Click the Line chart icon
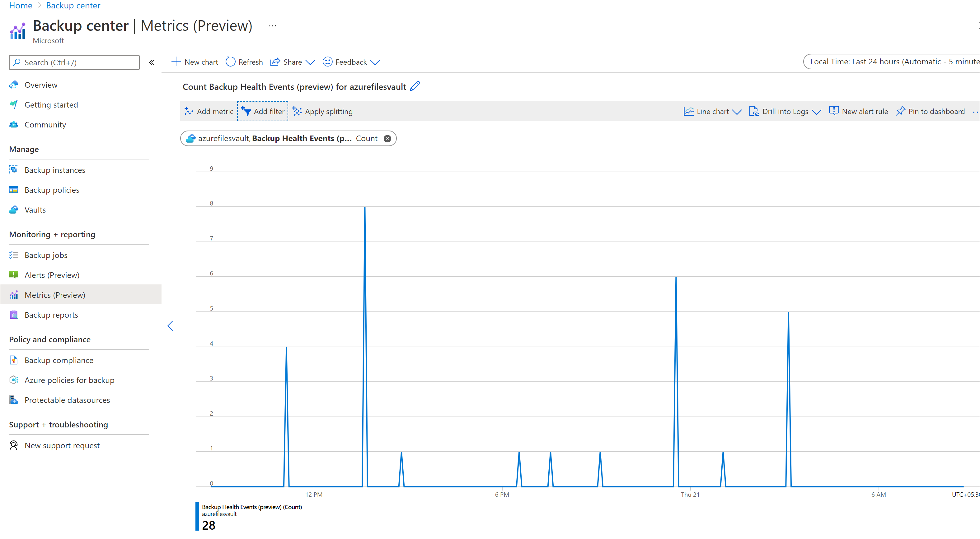980x539 pixels. (688, 111)
